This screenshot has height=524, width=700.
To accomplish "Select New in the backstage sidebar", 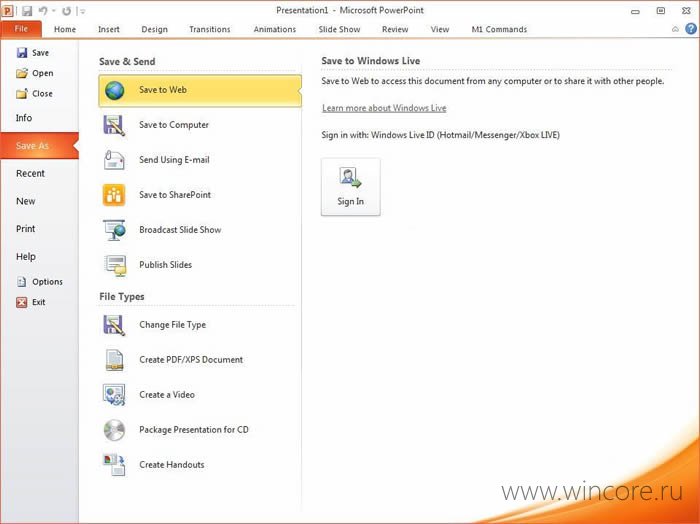I will [x=25, y=201].
